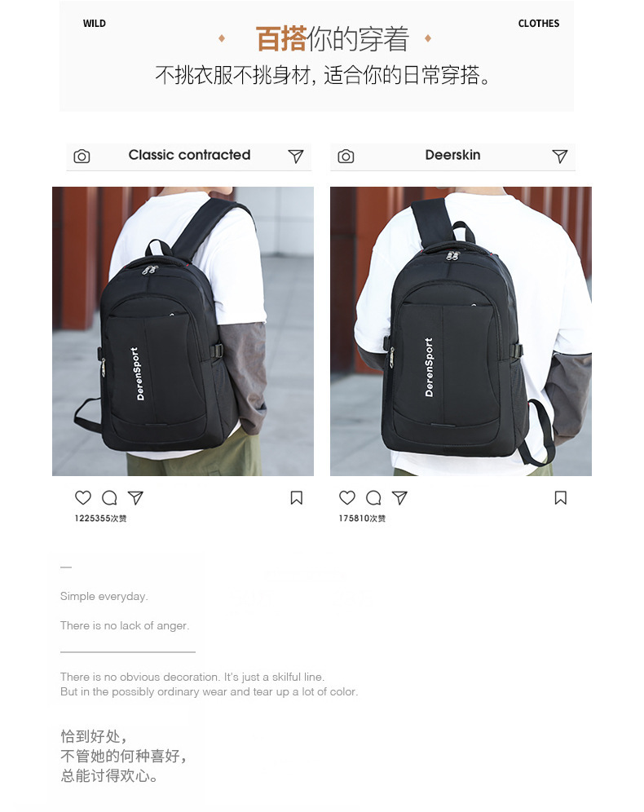Click the CLOTHES label
Image resolution: width=644 pixels, height=812 pixels.
click(538, 24)
